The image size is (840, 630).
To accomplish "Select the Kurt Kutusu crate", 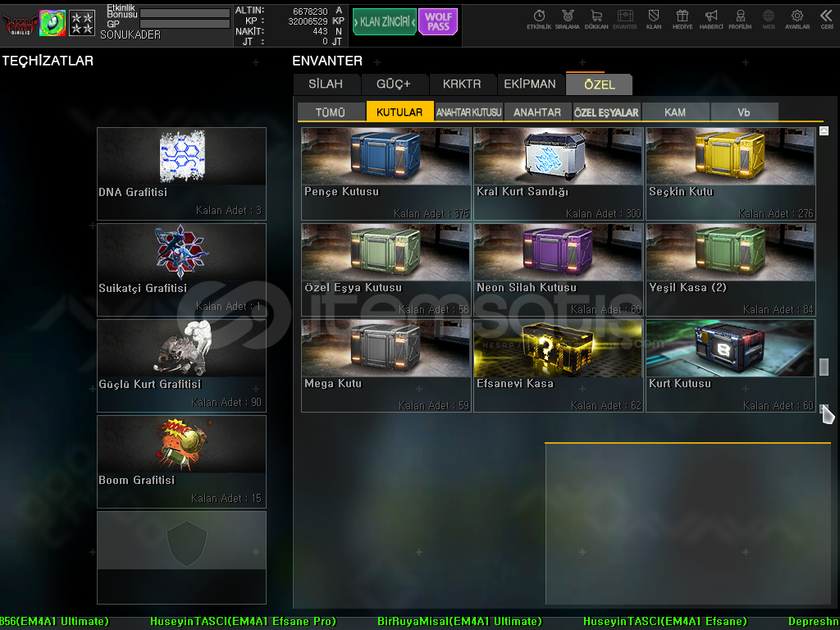I will 731,366.
